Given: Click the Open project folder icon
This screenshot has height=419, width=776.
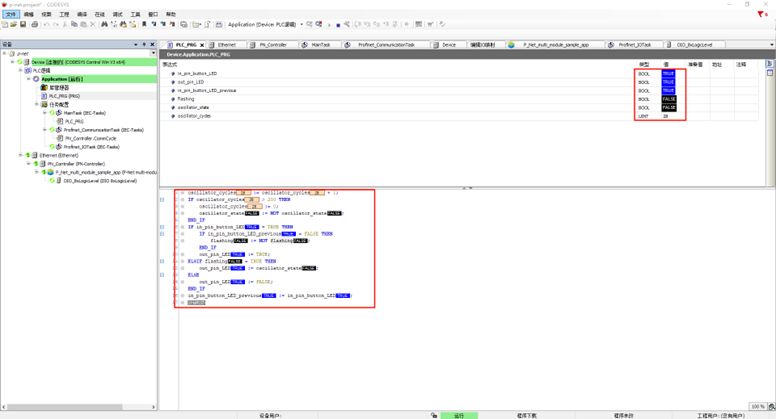Looking at the screenshot, I should tap(15, 25).
